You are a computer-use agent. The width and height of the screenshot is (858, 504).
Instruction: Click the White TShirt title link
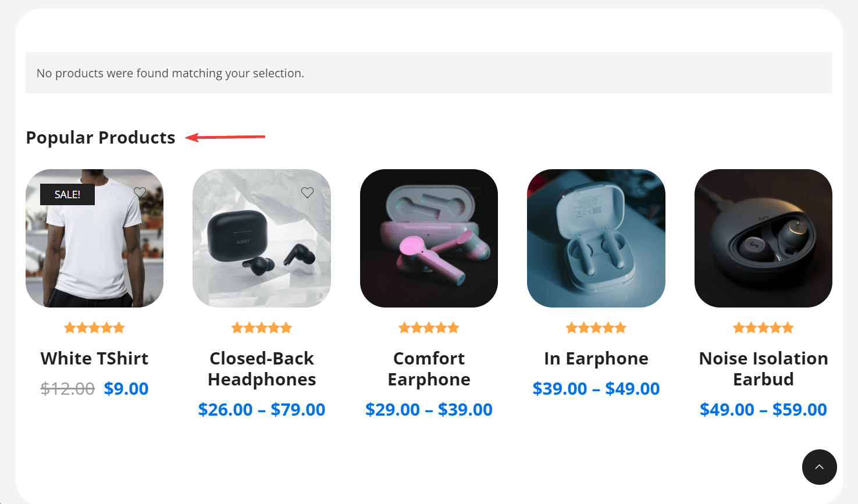(95, 358)
